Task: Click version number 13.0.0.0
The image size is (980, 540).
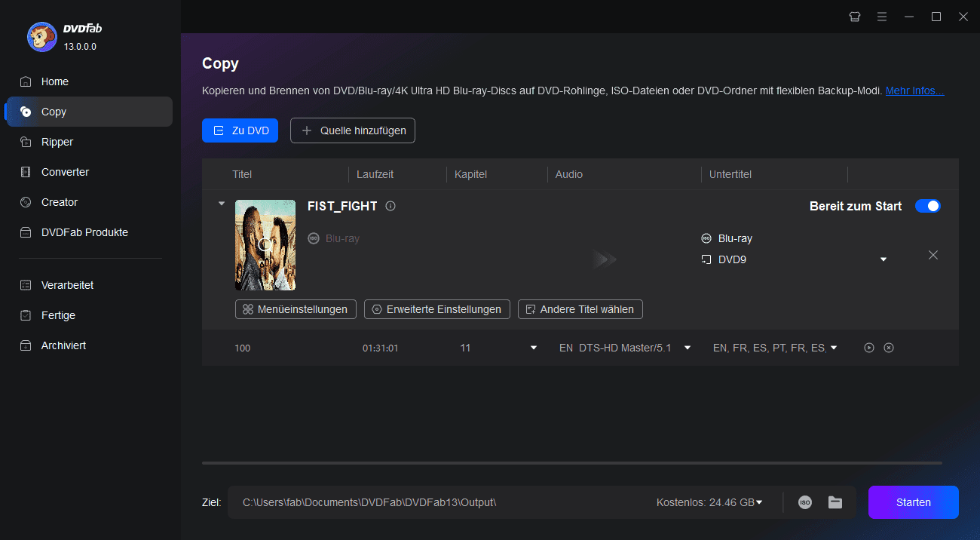Action: point(80,47)
